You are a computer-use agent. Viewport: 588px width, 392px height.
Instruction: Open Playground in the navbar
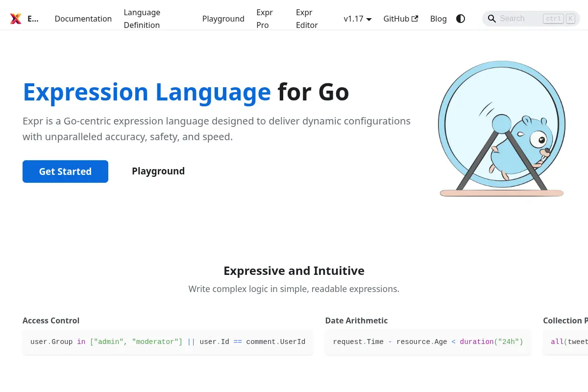pyautogui.click(x=223, y=19)
